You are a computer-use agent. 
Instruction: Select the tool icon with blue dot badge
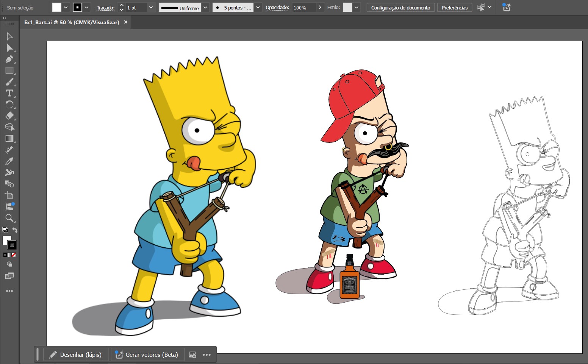click(9, 207)
